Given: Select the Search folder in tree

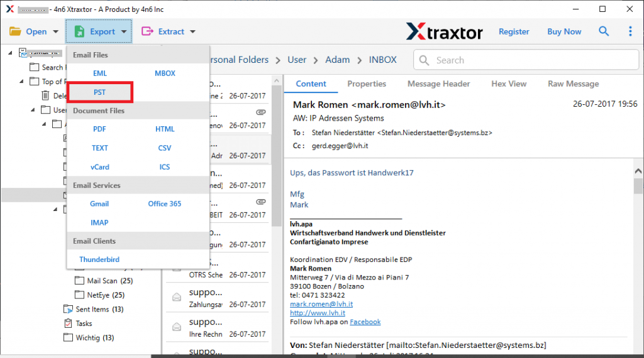Looking at the screenshot, I should click(48, 67).
